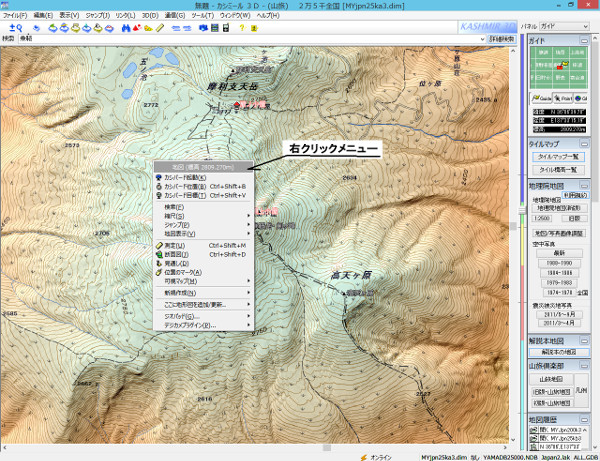Expand the 縮尺 submenu
Screen dimensions: 600x461
(173, 215)
